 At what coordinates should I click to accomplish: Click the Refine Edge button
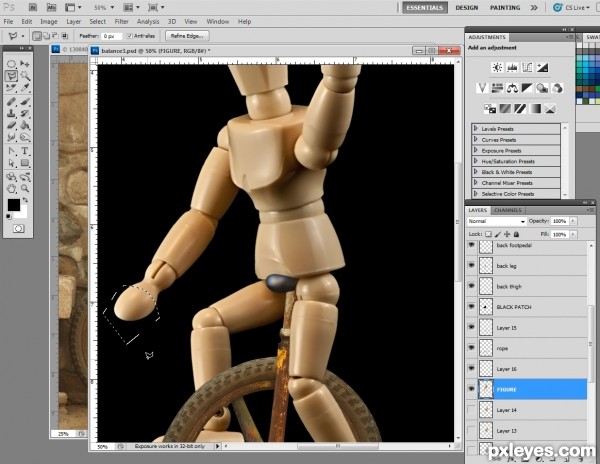pos(187,36)
